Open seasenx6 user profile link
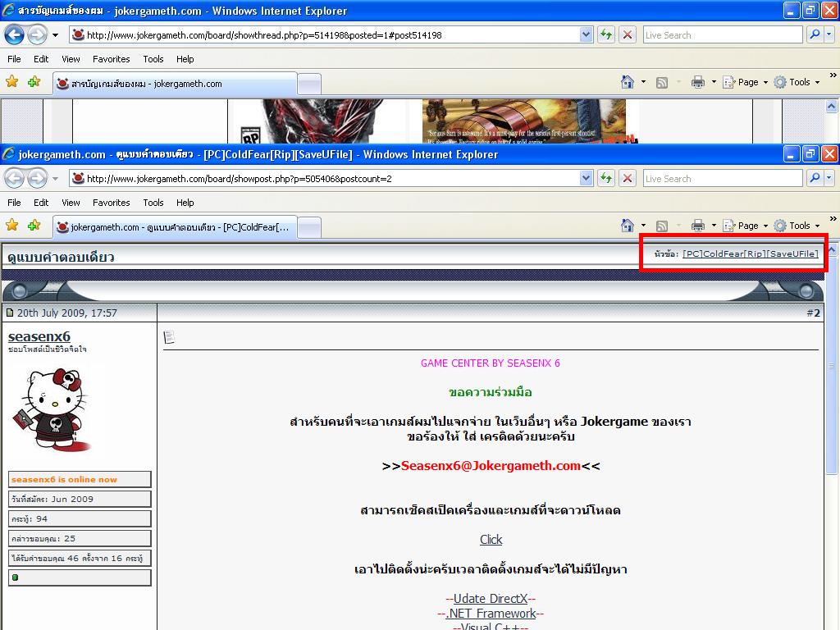 (39, 336)
